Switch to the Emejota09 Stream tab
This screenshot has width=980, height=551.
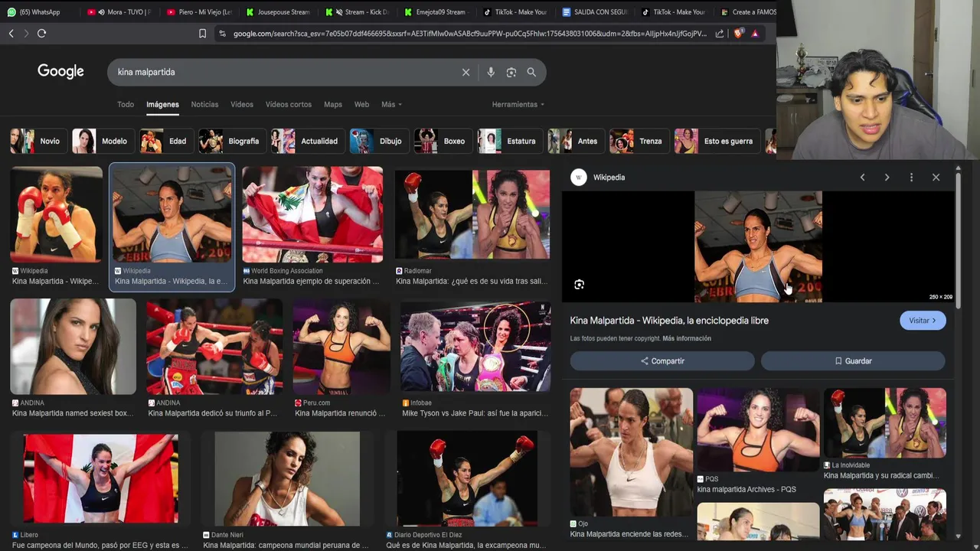click(436, 12)
